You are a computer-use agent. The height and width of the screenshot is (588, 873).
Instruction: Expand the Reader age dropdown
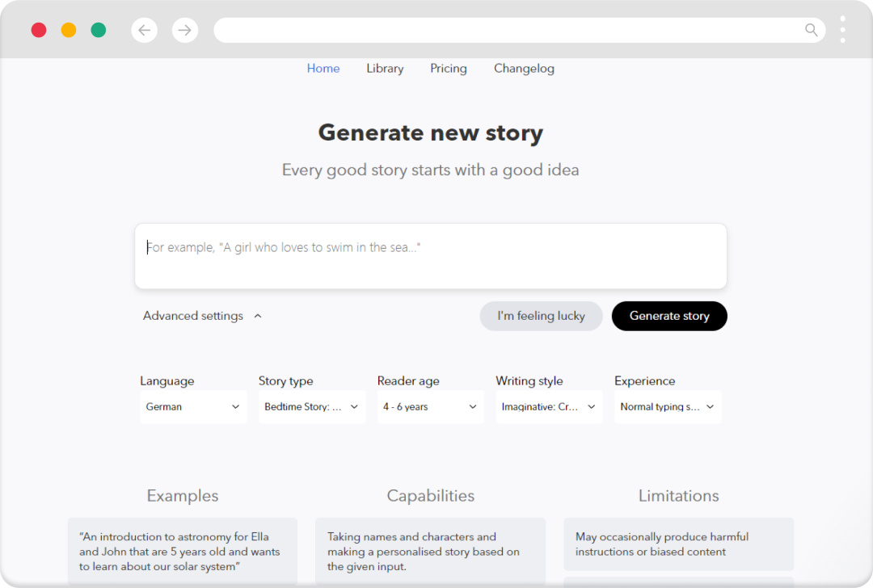(x=430, y=407)
